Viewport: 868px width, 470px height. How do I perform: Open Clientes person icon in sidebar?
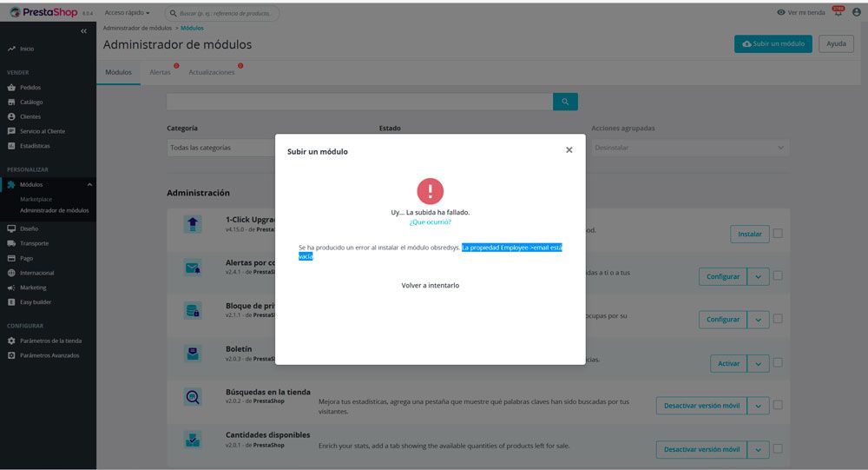(x=11, y=116)
